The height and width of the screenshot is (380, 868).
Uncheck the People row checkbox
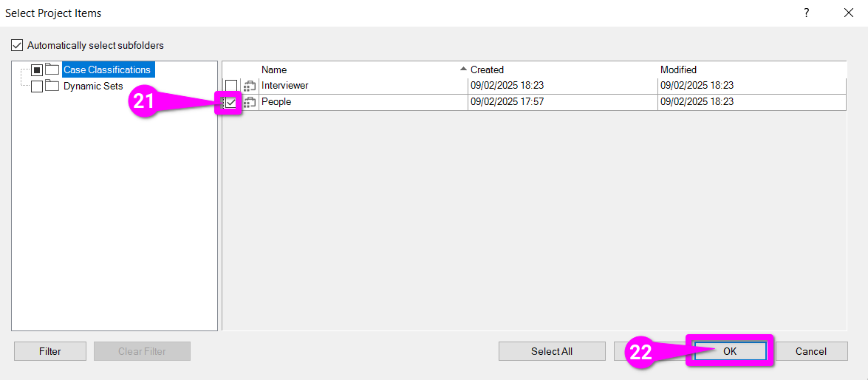coord(231,103)
